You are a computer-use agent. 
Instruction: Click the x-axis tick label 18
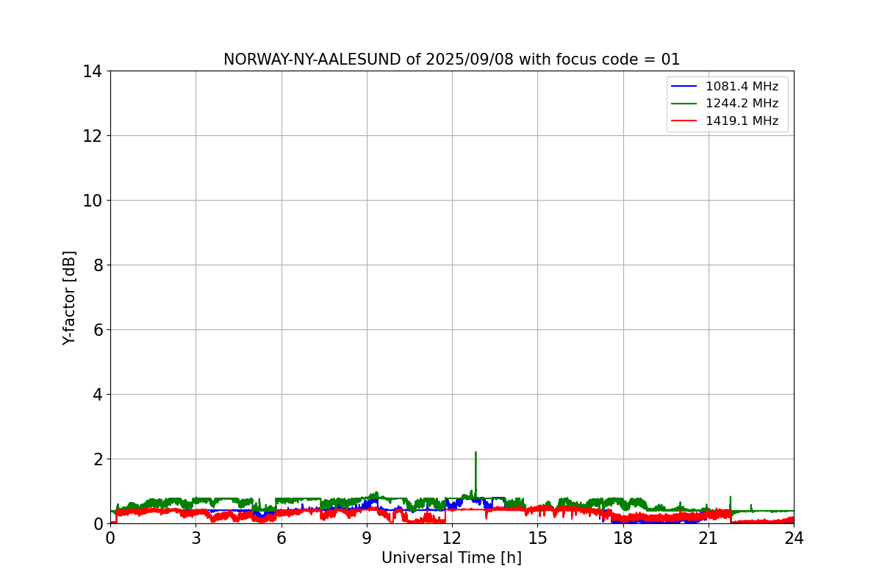623,538
